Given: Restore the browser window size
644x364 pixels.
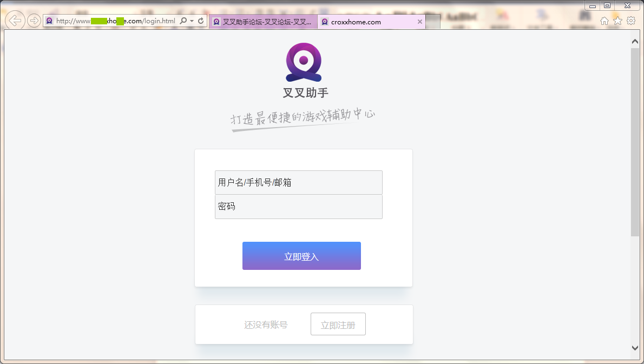Looking at the screenshot, I should (x=607, y=5).
